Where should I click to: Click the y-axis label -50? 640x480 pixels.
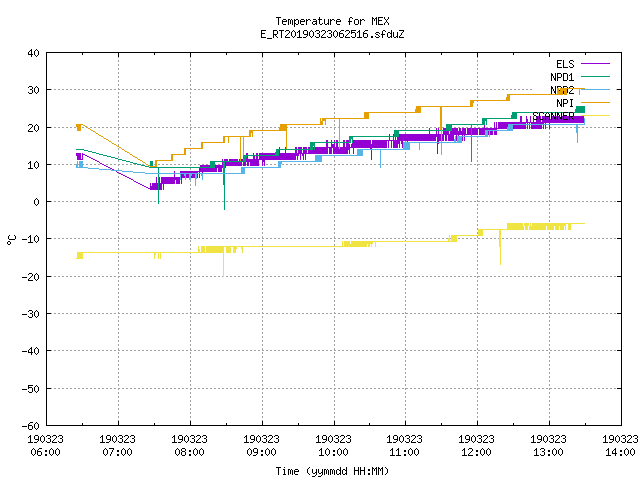[x=31, y=389]
